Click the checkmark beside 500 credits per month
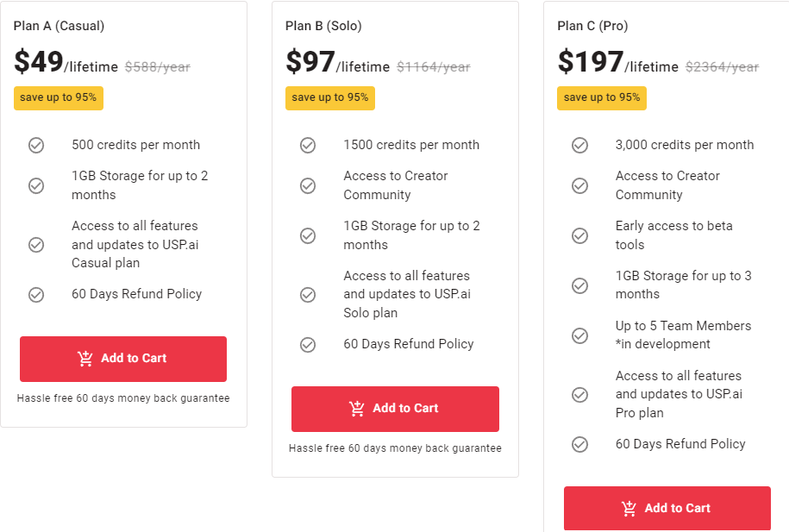This screenshot has width=789, height=532. (36, 145)
